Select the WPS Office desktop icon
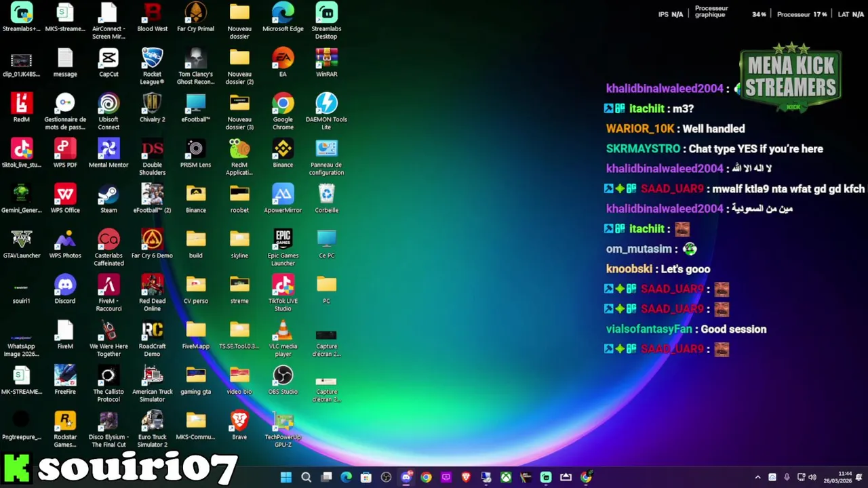868x488 pixels. coord(65,199)
